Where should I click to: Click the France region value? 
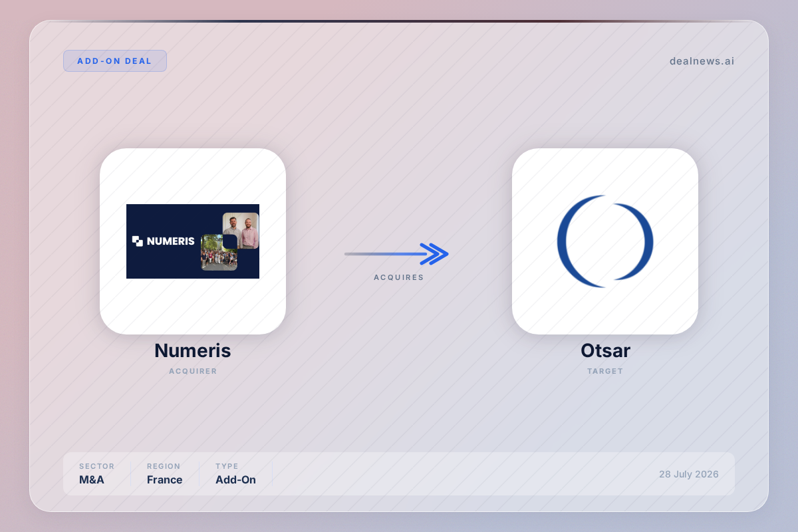(x=165, y=479)
